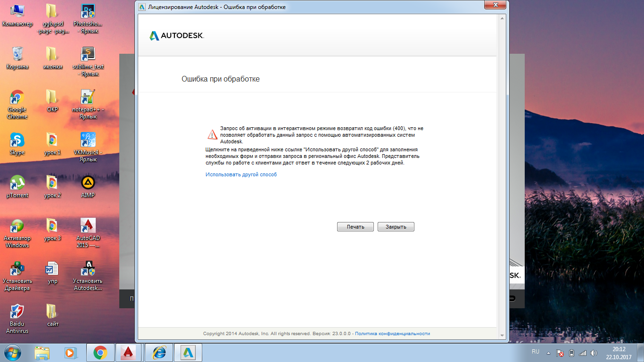Launch Google Chrome desktop shortcut

[17, 105]
